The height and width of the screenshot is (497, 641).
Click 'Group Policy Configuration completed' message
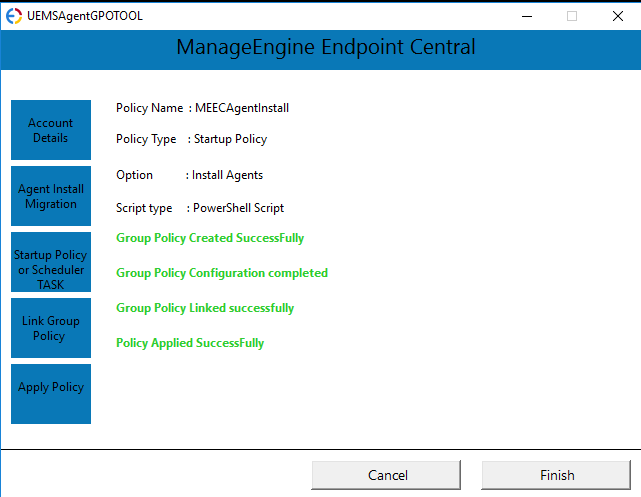[222, 273]
